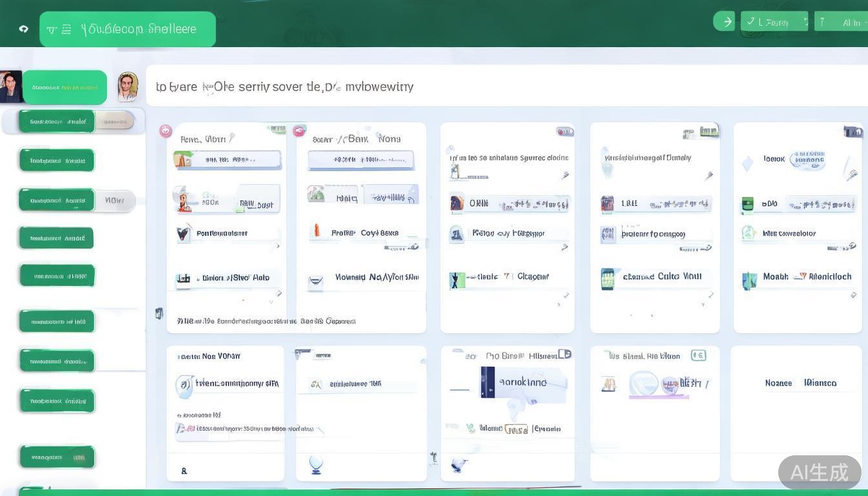868x496 pixels.
Task: Click the green header title button
Action: [x=127, y=29]
